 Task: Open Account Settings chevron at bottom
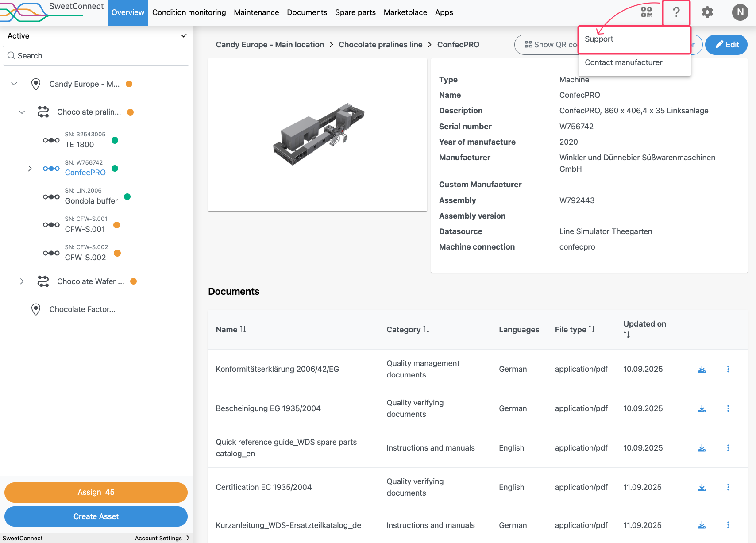point(188,538)
